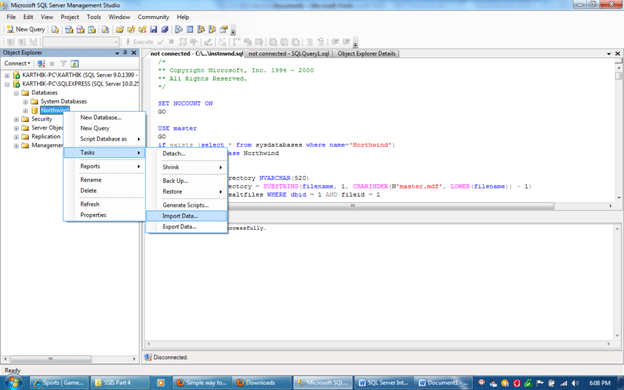
Task: Choose New Database... from context menu
Action: tap(104, 117)
